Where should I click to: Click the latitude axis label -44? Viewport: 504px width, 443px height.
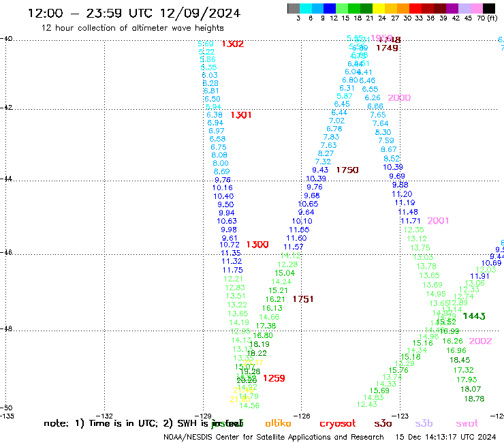pyautogui.click(x=6, y=179)
